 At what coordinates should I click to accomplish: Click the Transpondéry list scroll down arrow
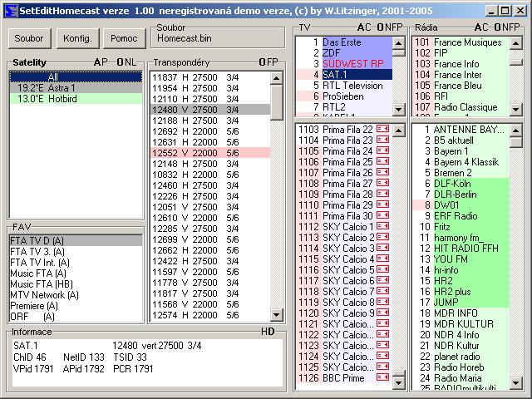point(277,315)
